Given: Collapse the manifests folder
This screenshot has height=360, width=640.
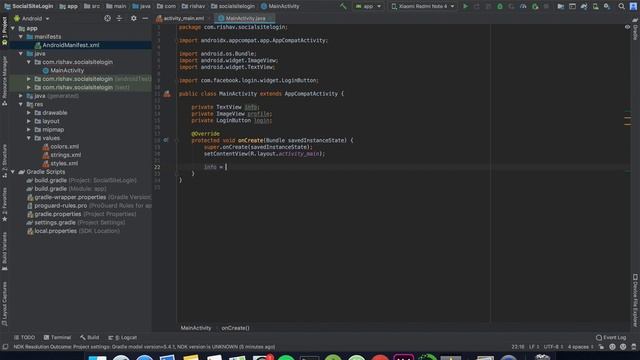Looking at the screenshot, I should click(21, 37).
